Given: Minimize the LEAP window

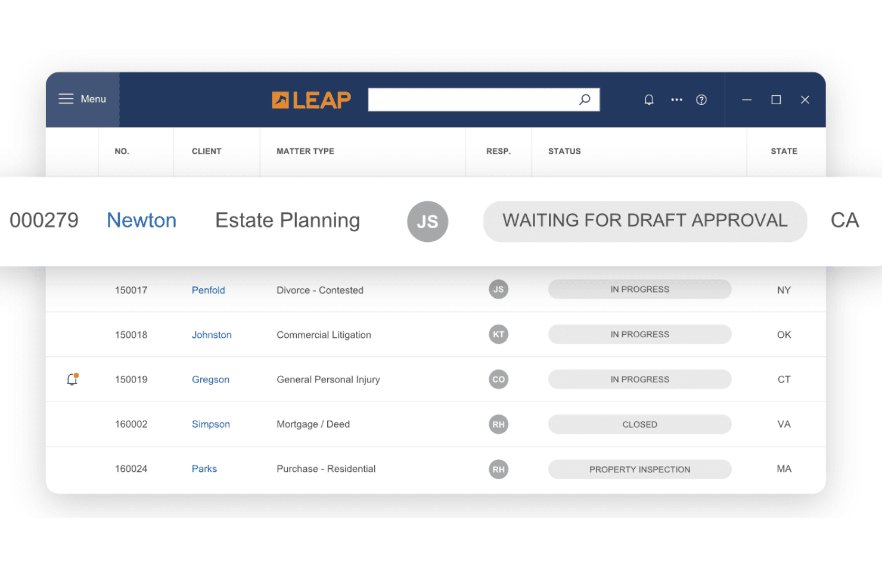Looking at the screenshot, I should tap(746, 99).
